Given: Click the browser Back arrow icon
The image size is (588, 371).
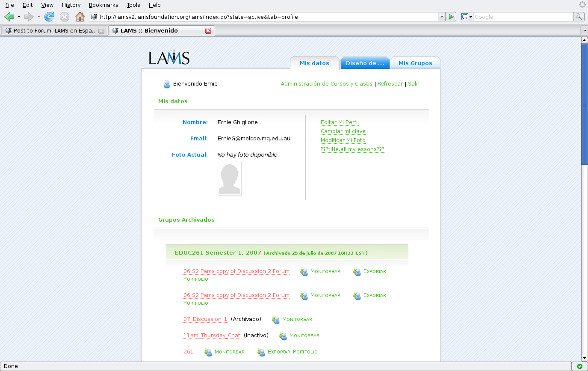Looking at the screenshot, I should [x=9, y=17].
